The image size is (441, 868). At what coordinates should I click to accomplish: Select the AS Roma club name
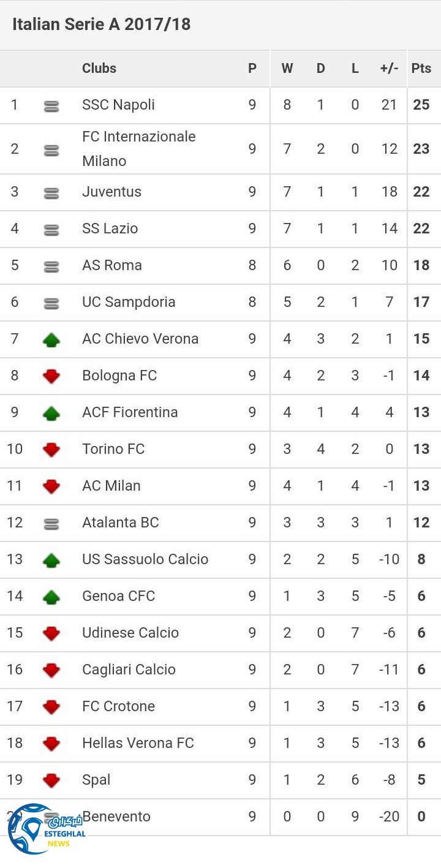click(x=112, y=265)
